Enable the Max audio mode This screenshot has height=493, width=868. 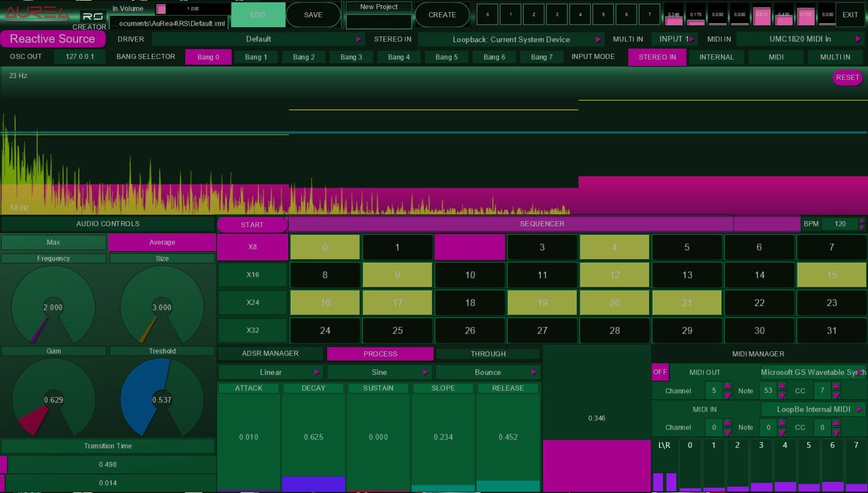pos(53,242)
